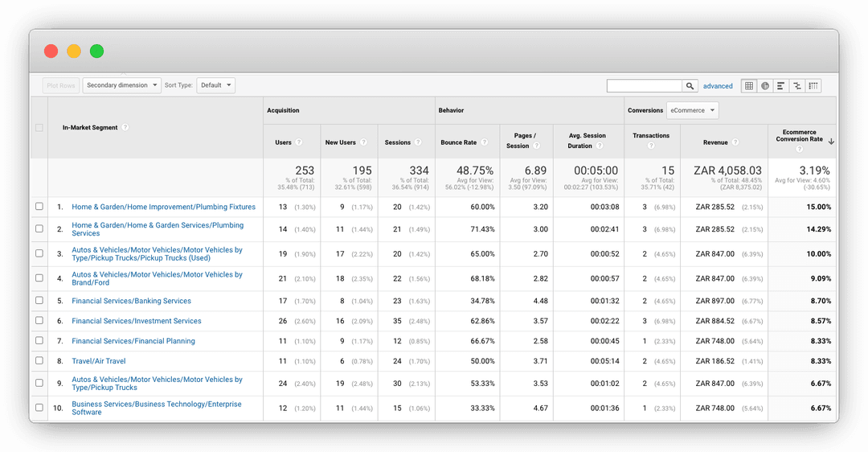Screen dimensions: 868x452
Task: Open help icon beside Bounce Rate header
Action: pyautogui.click(x=485, y=142)
